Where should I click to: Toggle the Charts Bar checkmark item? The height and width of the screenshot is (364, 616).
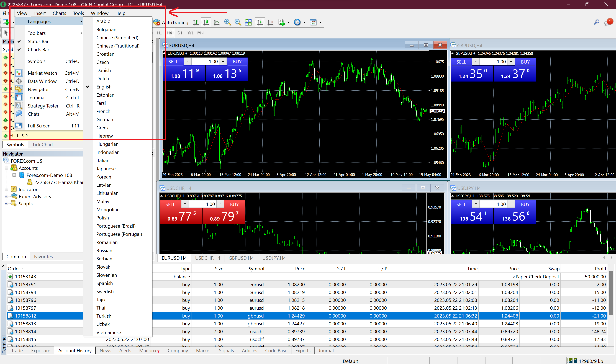coord(38,49)
